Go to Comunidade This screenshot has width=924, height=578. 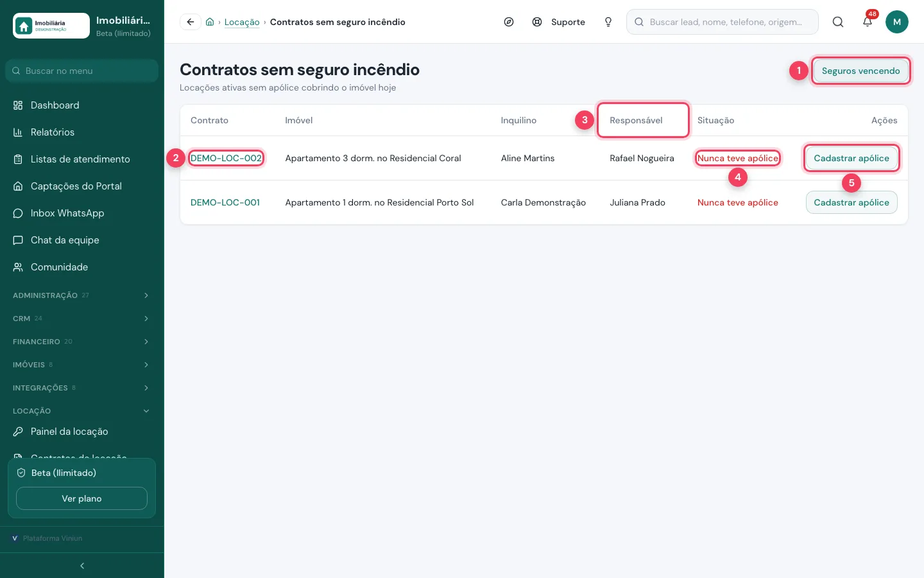[81, 267]
